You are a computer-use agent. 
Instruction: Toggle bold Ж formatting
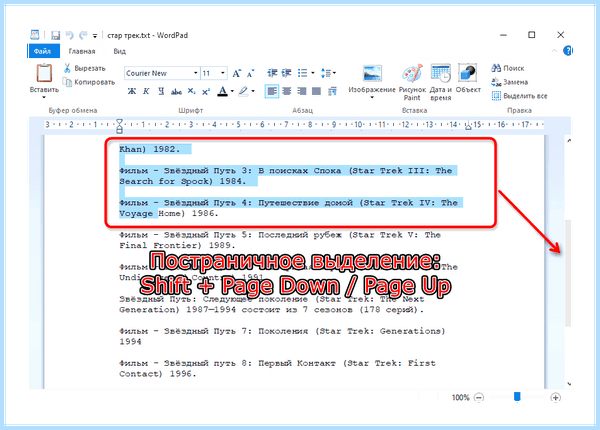click(x=132, y=91)
